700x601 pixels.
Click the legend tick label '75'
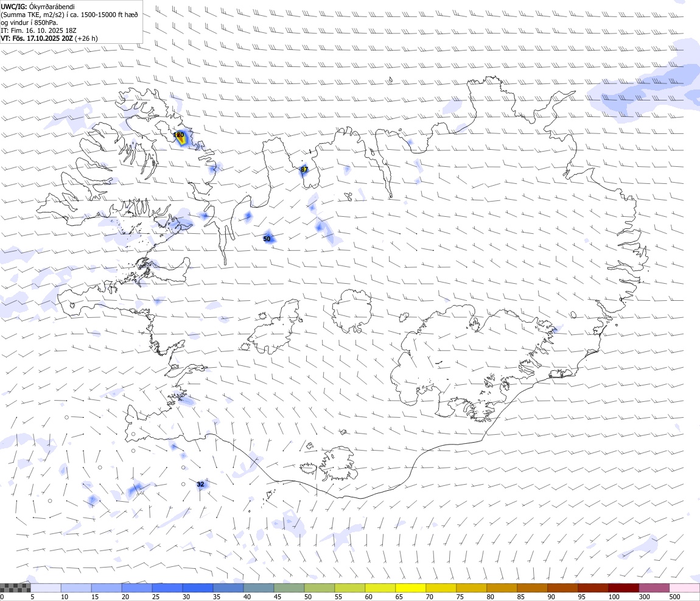click(x=460, y=597)
